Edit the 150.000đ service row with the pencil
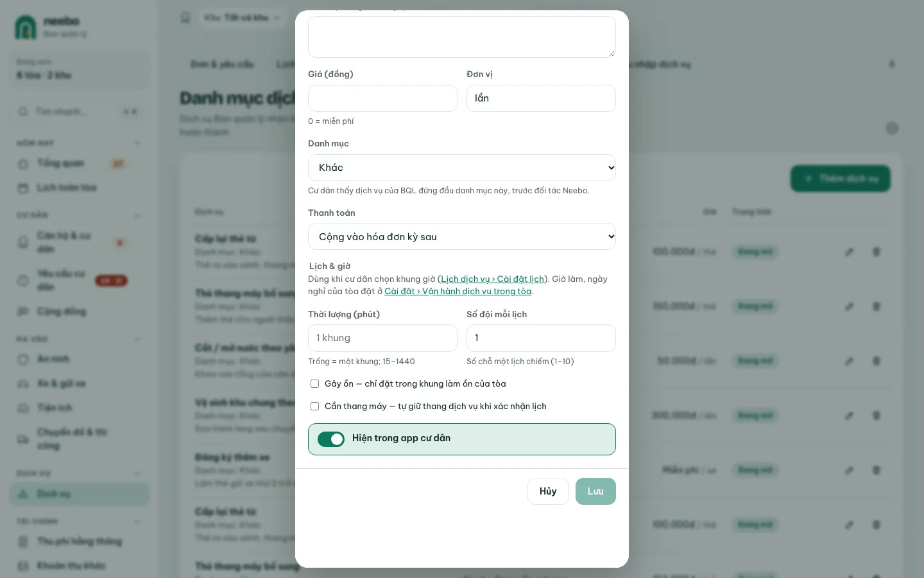924x578 pixels. coord(849,306)
